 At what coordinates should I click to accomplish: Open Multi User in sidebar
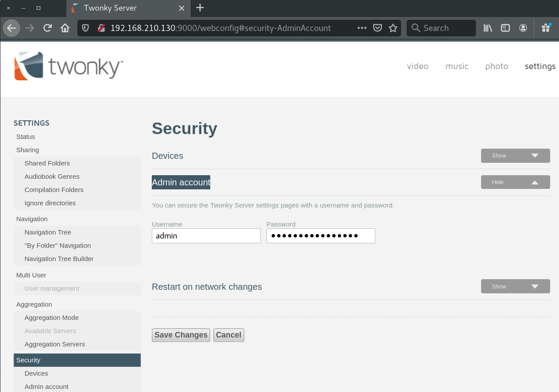31,275
